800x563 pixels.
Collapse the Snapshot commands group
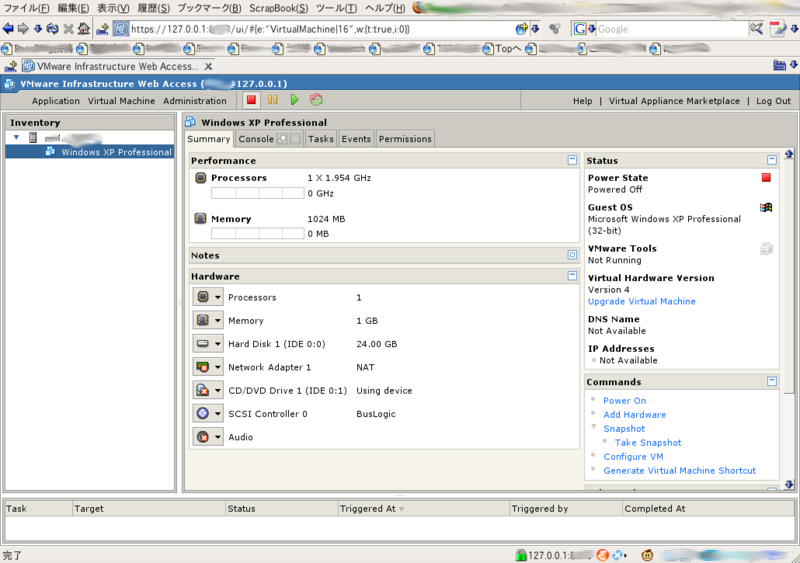pyautogui.click(x=593, y=427)
